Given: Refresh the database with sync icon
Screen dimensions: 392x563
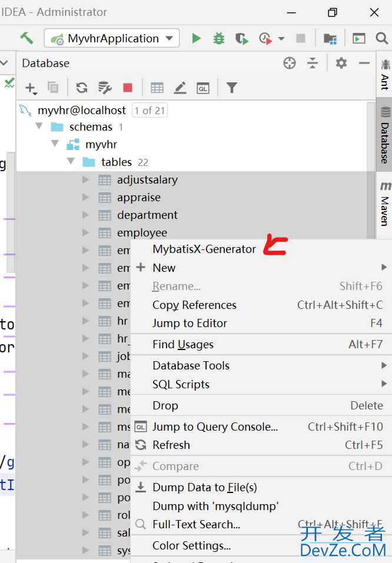Looking at the screenshot, I should click(x=82, y=88).
